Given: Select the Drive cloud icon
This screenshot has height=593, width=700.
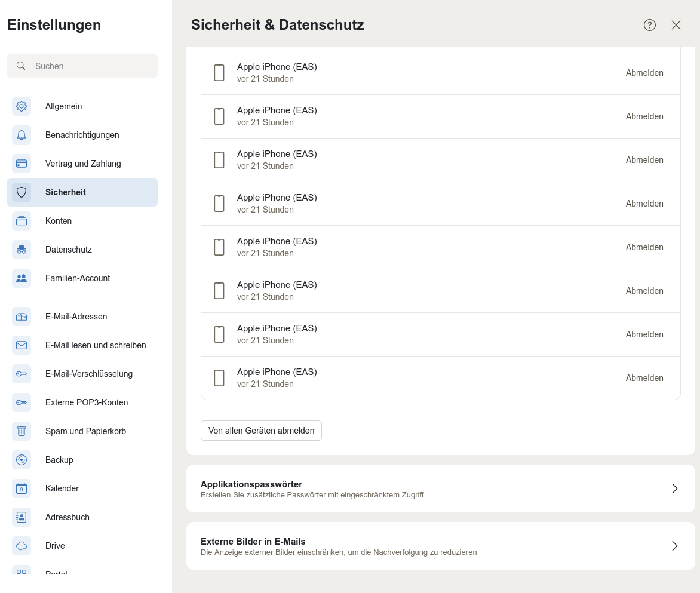Looking at the screenshot, I should [x=22, y=546].
